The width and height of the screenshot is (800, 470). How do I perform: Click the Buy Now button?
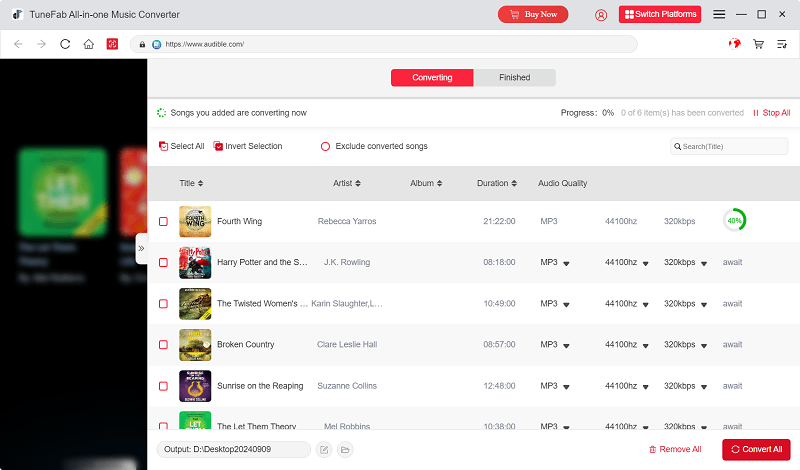point(533,14)
